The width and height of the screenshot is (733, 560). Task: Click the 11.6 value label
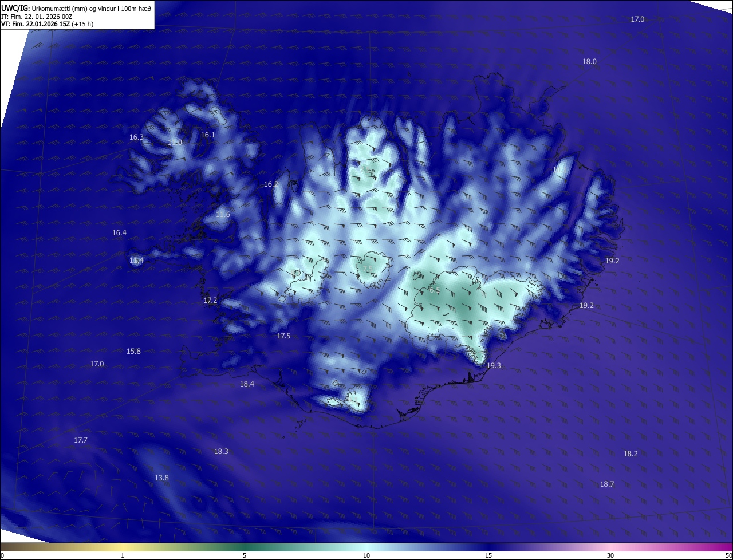tap(223, 215)
